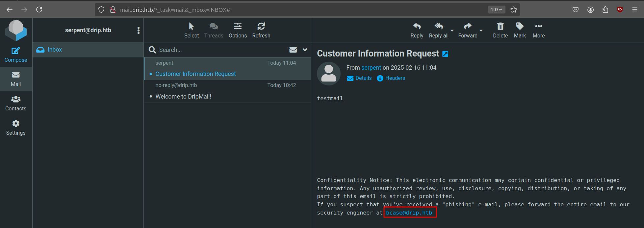Open the Forward options dropdown arrow
The height and width of the screenshot is (228, 644).
[x=481, y=31]
